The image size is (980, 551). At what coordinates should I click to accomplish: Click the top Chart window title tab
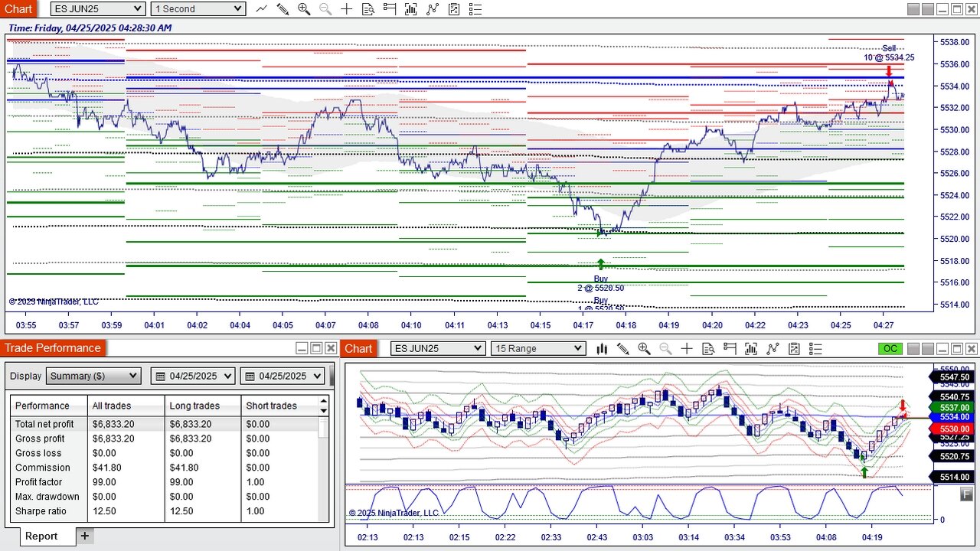point(18,8)
